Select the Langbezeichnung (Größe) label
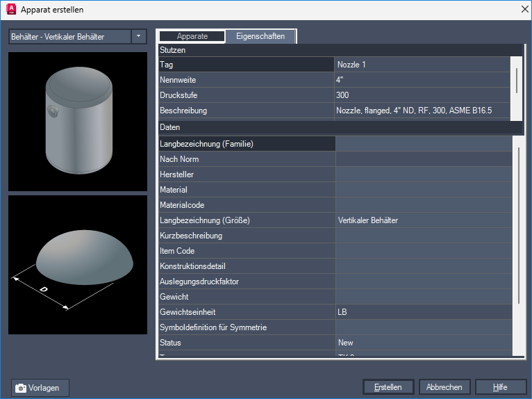The width and height of the screenshot is (532, 399). click(x=247, y=220)
